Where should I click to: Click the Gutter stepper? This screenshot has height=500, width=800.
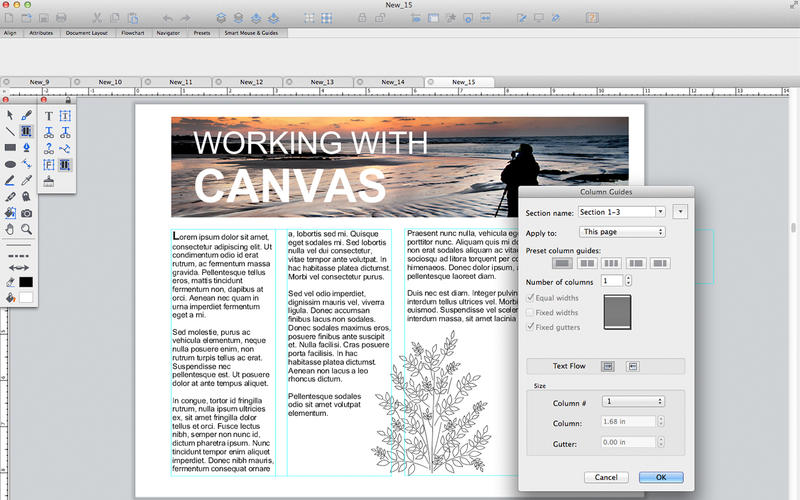(x=661, y=442)
